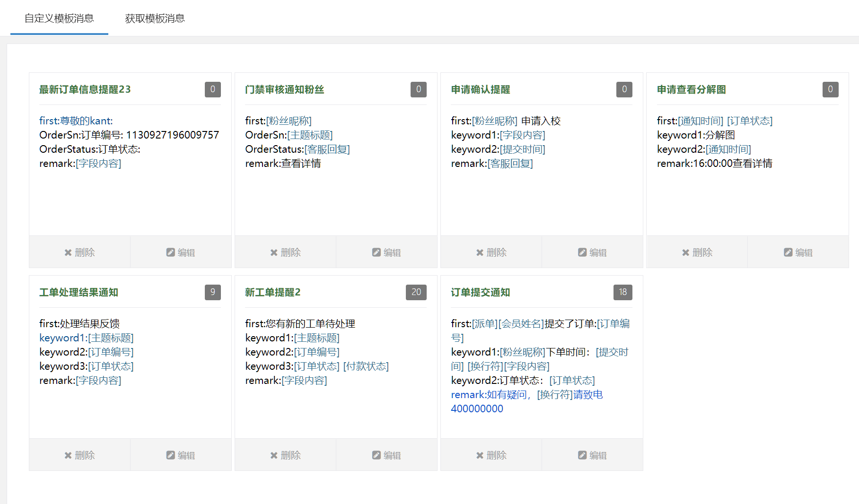Click the count badge 18 on 订单提交通知
The width and height of the screenshot is (859, 504).
pos(622,292)
